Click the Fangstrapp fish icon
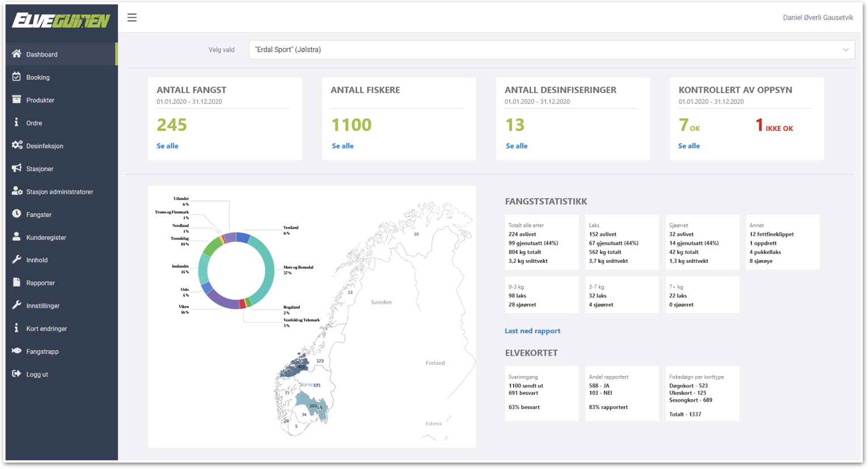Viewport: 868px width, 469px height. click(16, 351)
